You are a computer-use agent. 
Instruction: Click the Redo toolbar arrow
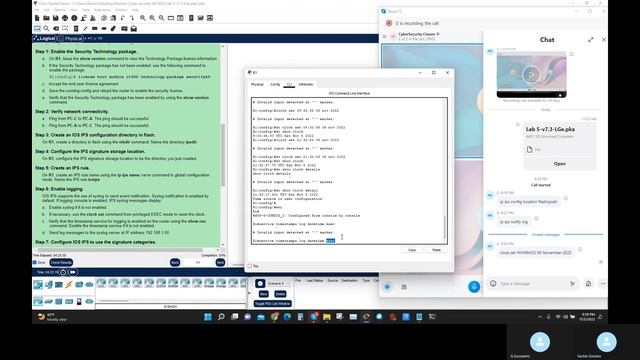[132, 18]
